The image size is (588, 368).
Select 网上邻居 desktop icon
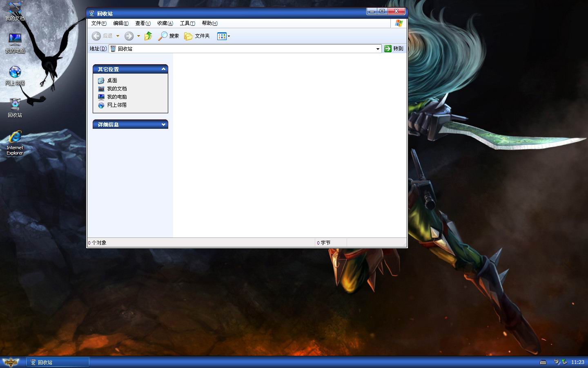pos(15,76)
